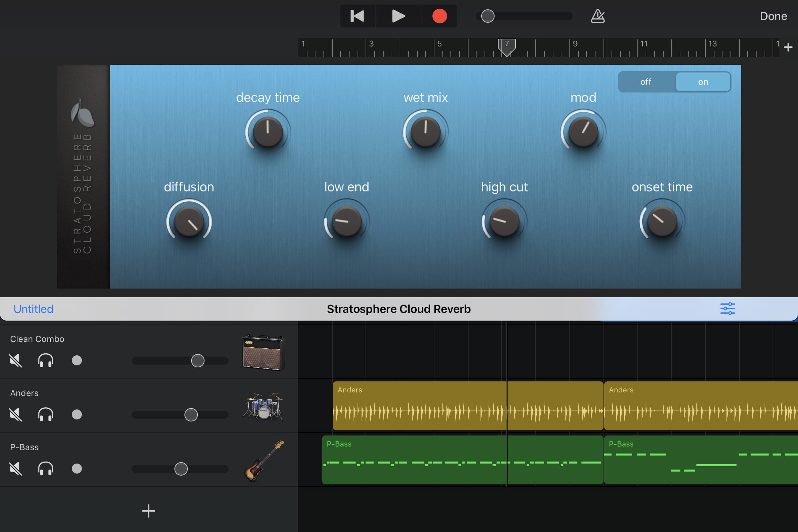
Task: Arm recording on the P-Bass track
Action: (x=77, y=469)
